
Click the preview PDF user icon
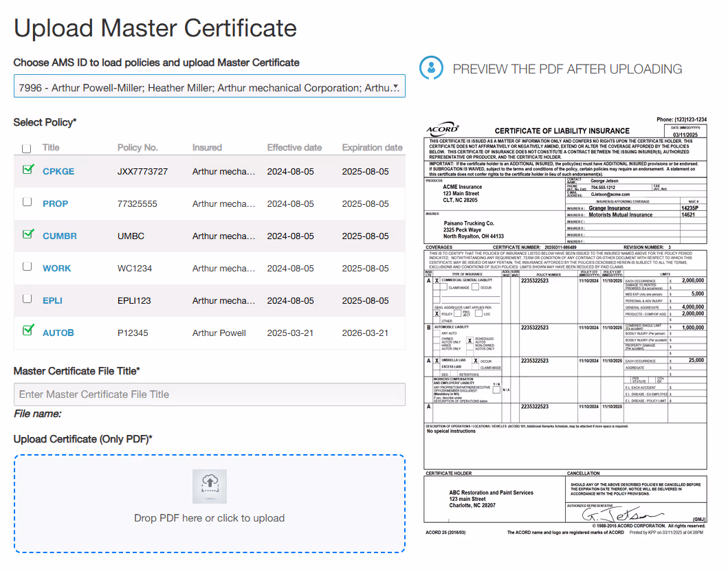(431, 68)
